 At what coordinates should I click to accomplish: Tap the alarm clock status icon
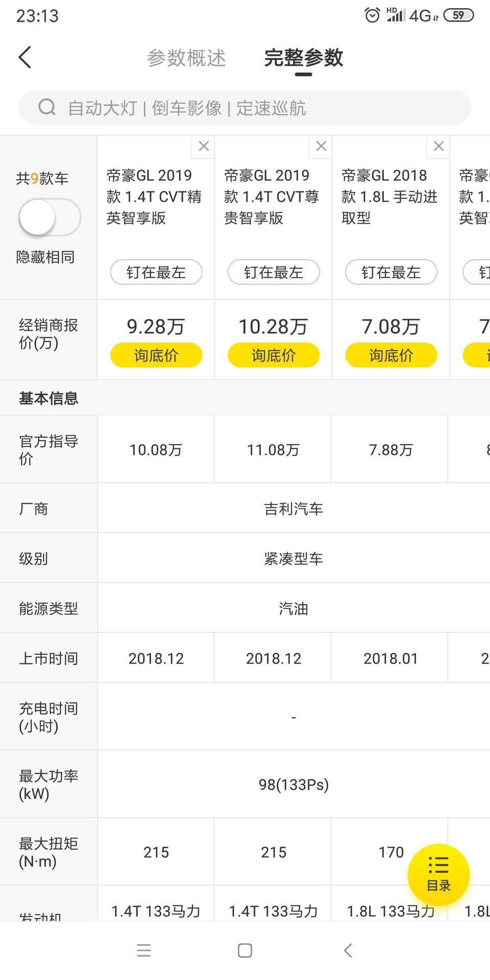(x=372, y=15)
